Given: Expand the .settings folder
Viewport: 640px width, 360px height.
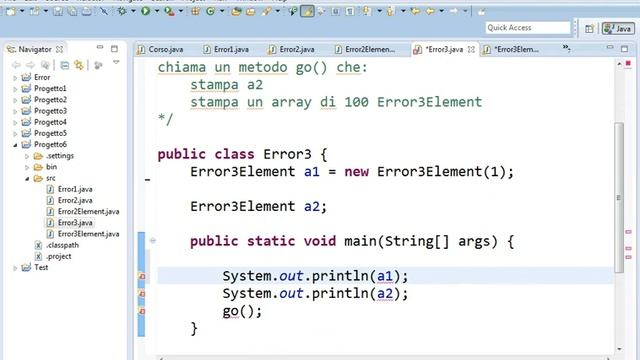Looking at the screenshot, I should click(27, 156).
